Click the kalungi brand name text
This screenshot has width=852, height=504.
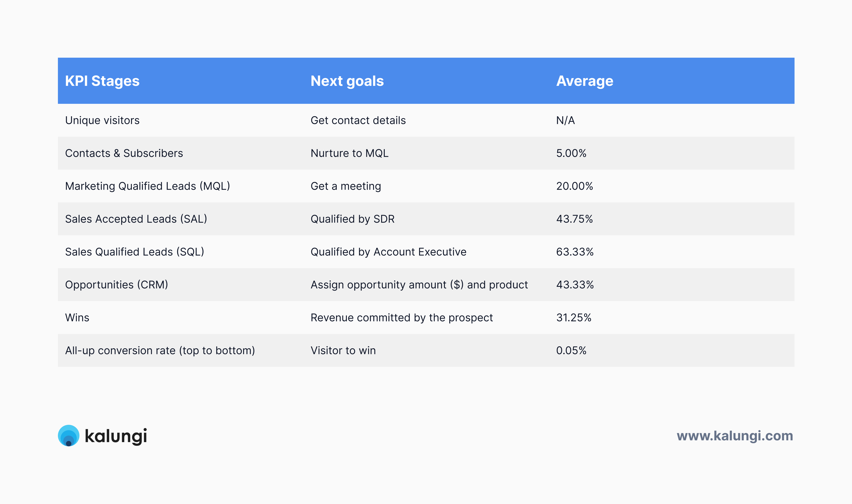[116, 436]
